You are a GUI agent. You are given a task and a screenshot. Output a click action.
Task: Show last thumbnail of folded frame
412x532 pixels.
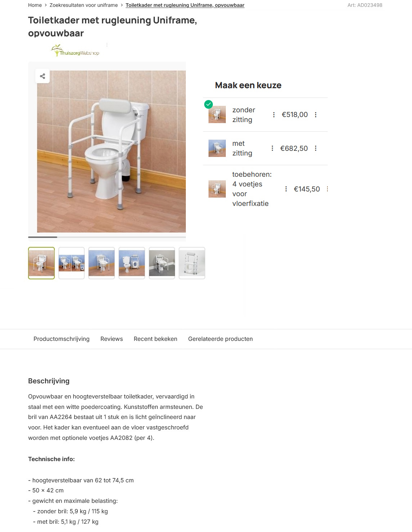(x=192, y=263)
